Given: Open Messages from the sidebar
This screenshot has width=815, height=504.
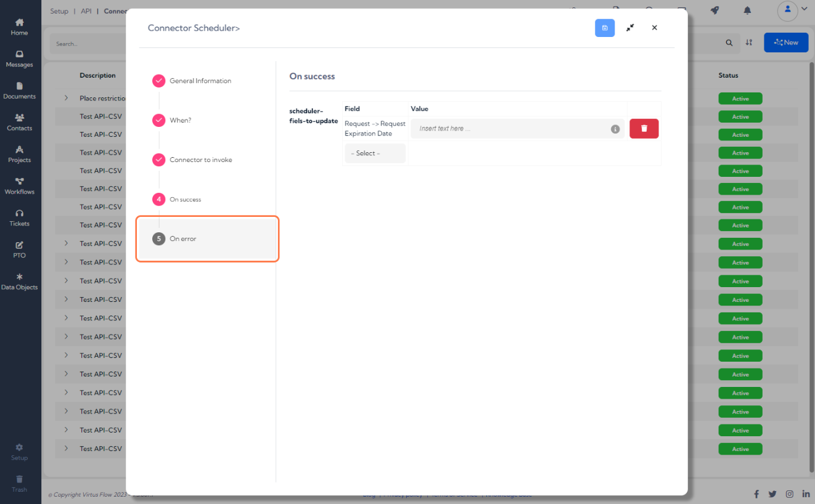Looking at the screenshot, I should pyautogui.click(x=19, y=59).
